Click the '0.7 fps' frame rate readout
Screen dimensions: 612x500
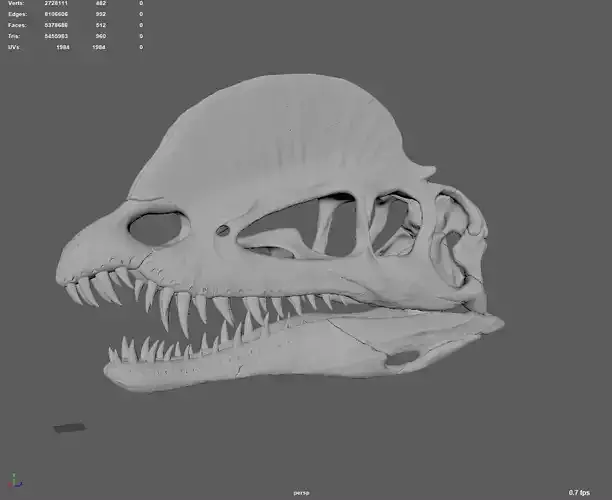point(579,493)
